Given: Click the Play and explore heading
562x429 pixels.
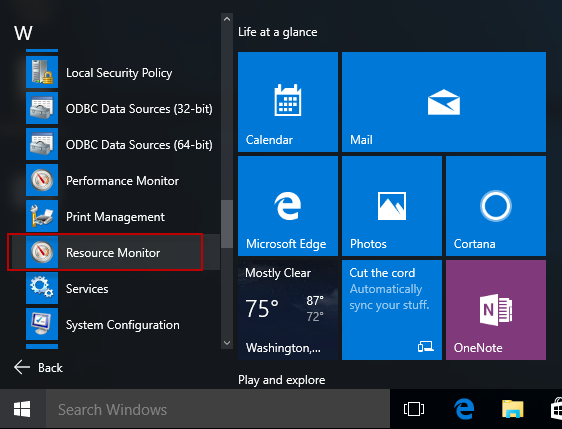Looking at the screenshot, I should 282,380.
